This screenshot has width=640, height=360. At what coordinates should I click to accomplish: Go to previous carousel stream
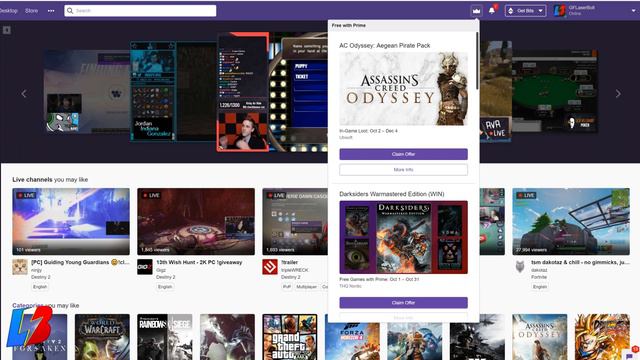pyautogui.click(x=24, y=93)
